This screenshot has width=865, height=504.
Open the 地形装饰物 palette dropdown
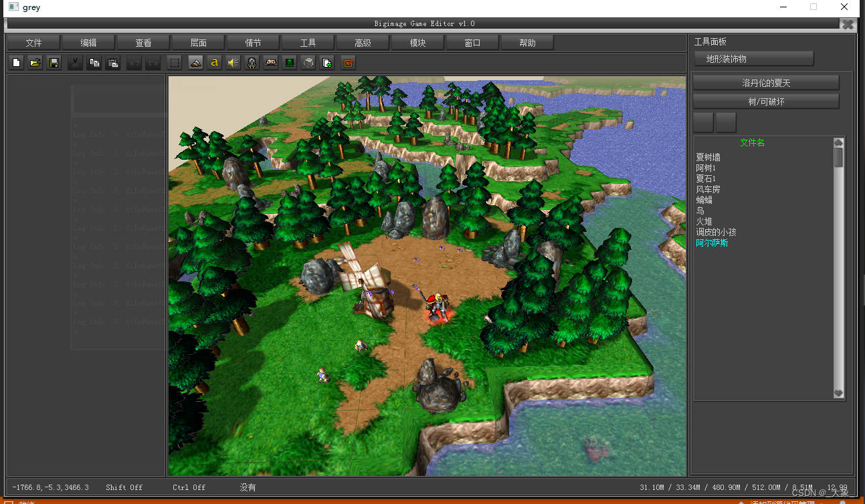754,59
